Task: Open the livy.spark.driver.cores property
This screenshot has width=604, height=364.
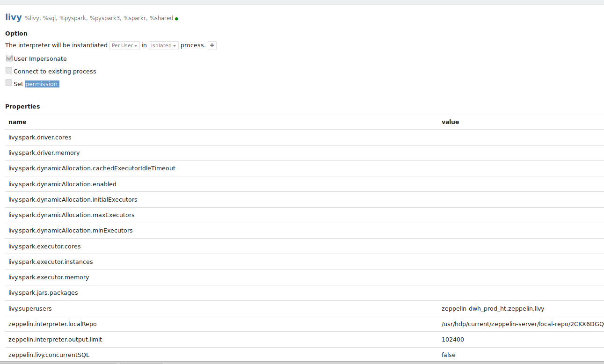Action: [40, 137]
